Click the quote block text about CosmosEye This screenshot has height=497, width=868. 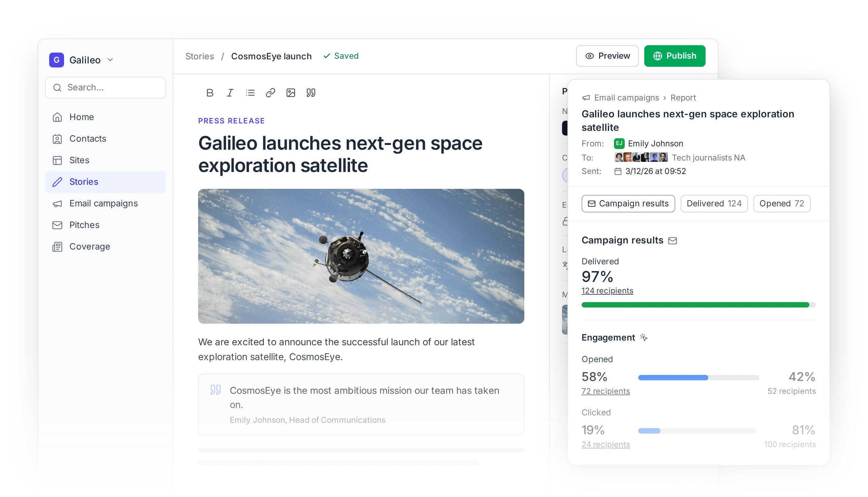[365, 398]
